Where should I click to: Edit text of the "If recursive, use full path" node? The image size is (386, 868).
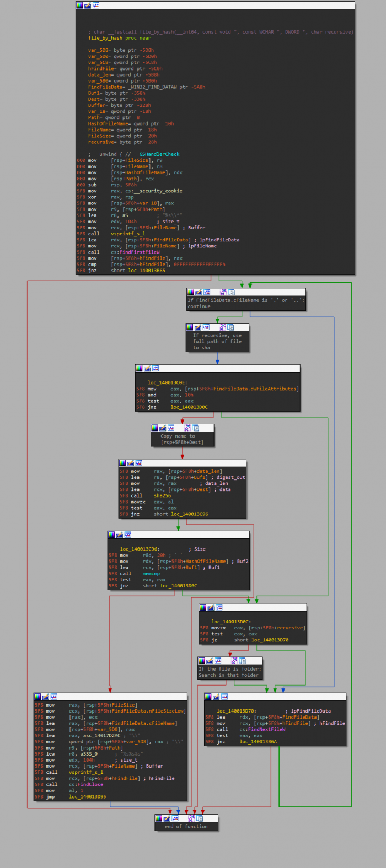click(197, 327)
